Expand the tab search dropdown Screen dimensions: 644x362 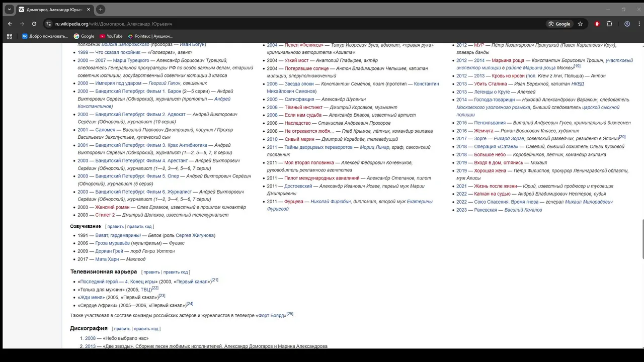9,10
